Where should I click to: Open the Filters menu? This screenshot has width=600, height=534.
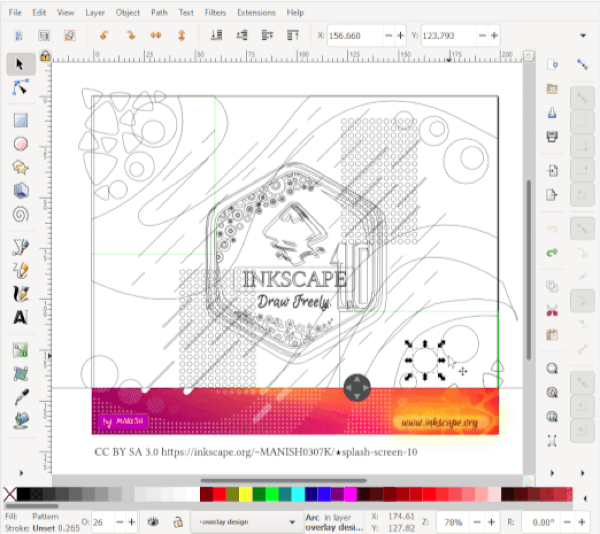(215, 13)
